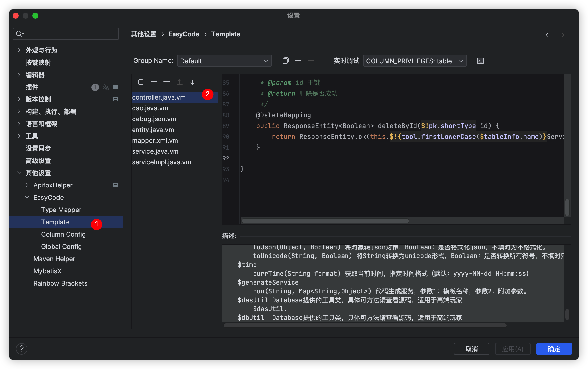
Task: Open the COLUMN_PRIVILEGES table dropdown
Action: (x=414, y=61)
